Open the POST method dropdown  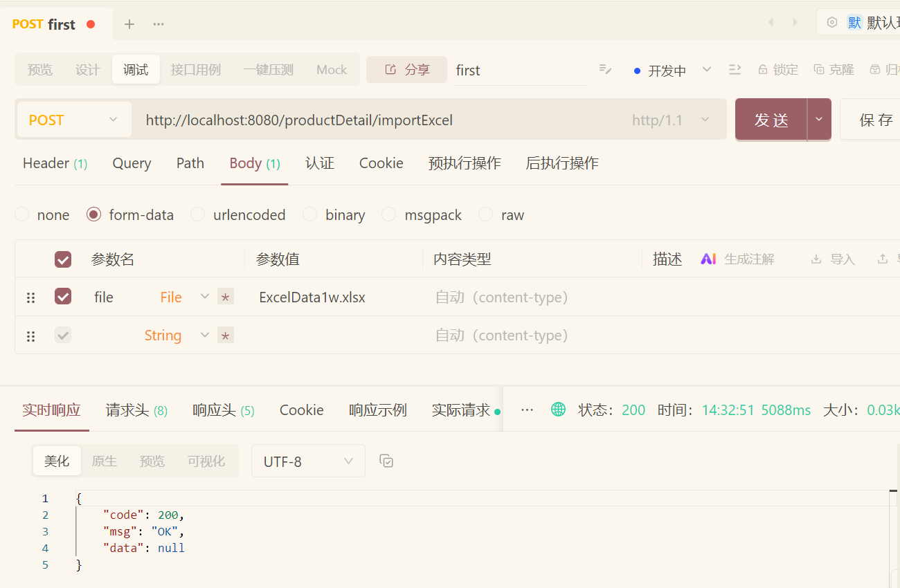[x=73, y=120]
